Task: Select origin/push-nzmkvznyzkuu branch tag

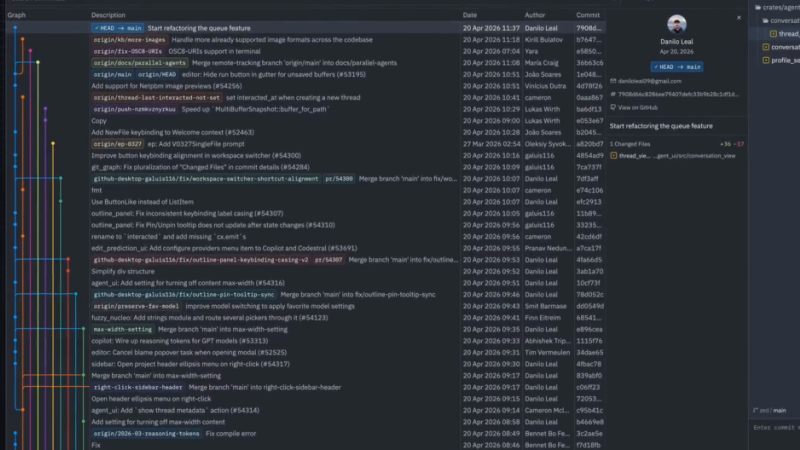Action: click(135, 110)
